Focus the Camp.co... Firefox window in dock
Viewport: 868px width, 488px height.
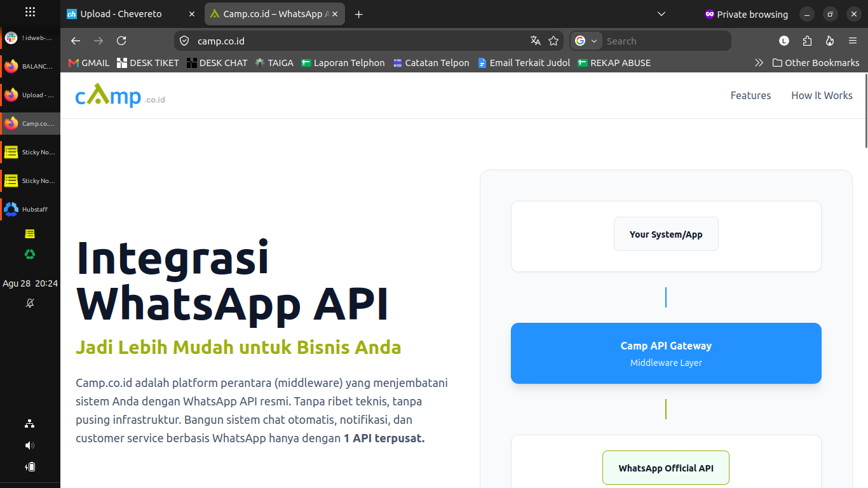(x=30, y=123)
